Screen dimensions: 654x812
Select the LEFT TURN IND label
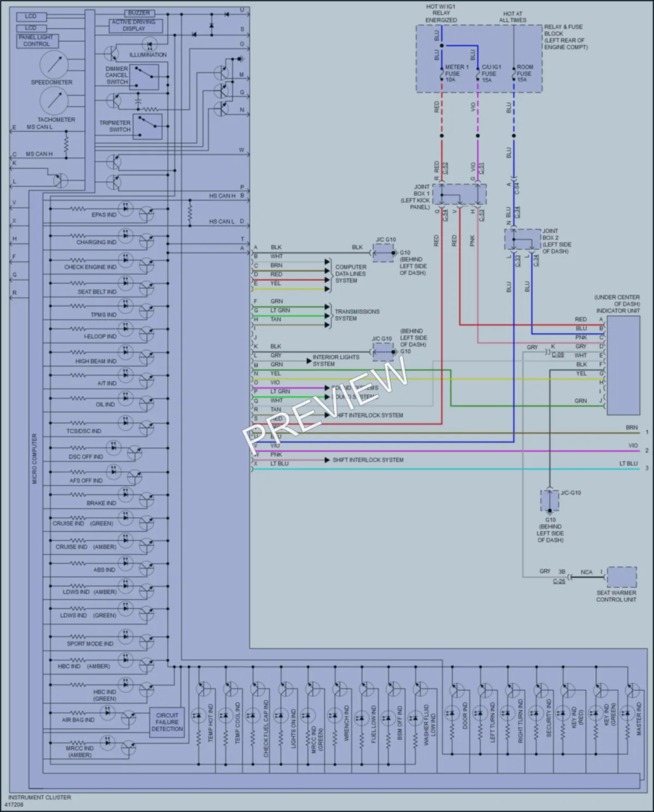(493, 721)
